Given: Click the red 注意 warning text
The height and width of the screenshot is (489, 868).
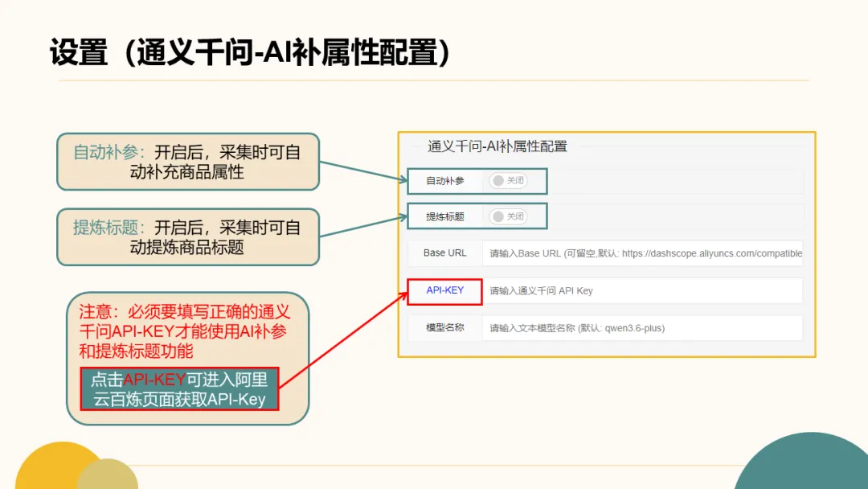Looking at the screenshot, I should 184,331.
